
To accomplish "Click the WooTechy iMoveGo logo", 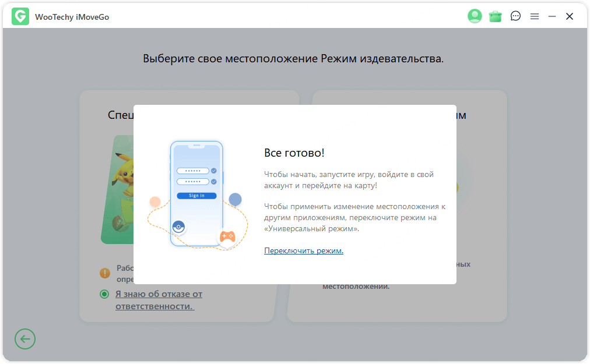I will [x=20, y=16].
